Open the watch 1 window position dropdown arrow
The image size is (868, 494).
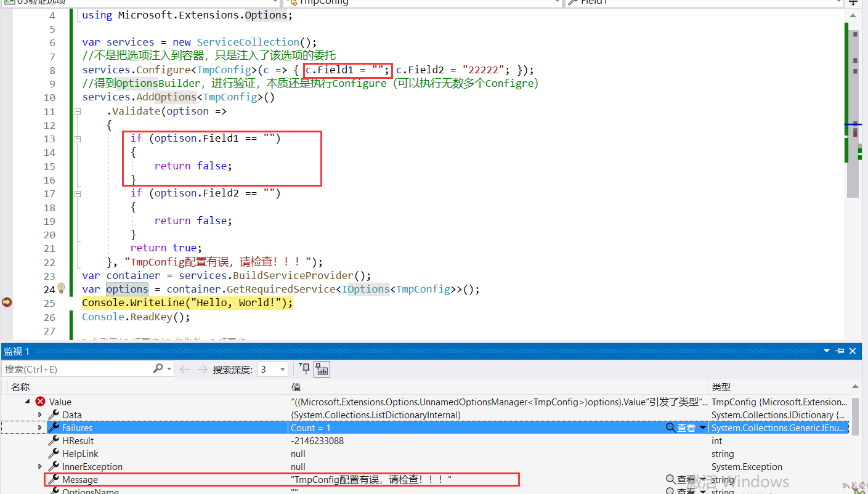pyautogui.click(x=827, y=351)
